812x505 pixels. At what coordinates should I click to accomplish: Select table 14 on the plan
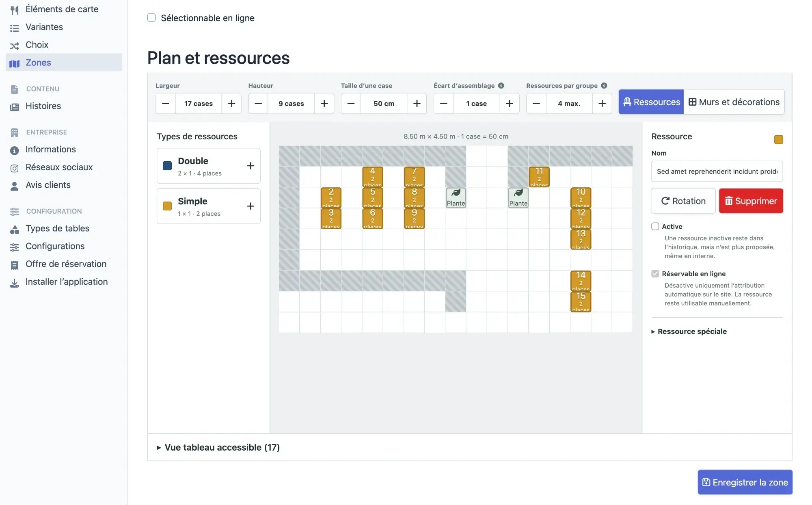[x=581, y=281]
